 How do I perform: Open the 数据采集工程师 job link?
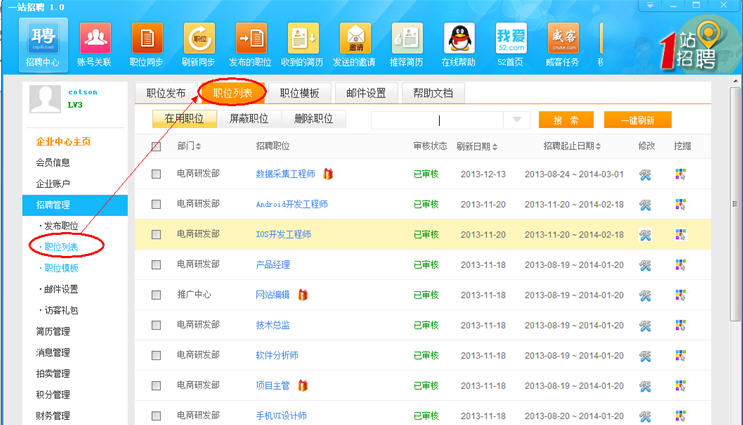pos(286,174)
